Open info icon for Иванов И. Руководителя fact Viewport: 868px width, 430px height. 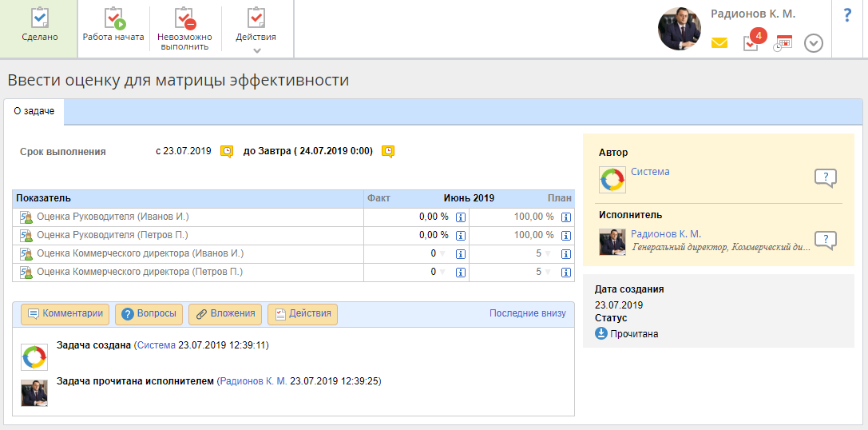point(461,217)
